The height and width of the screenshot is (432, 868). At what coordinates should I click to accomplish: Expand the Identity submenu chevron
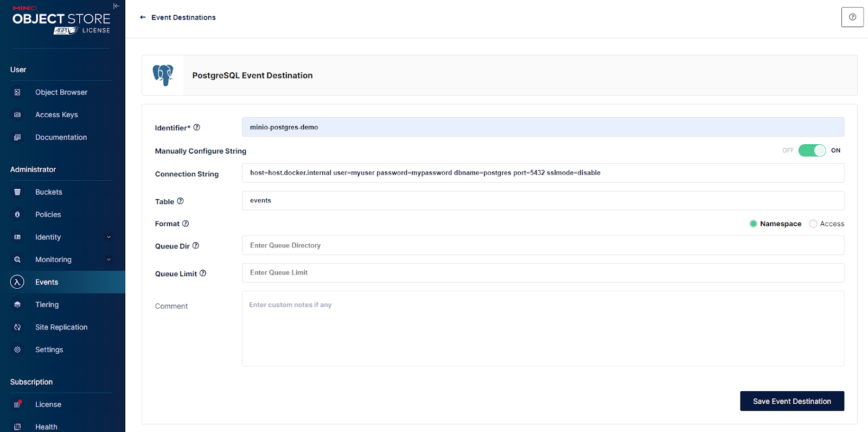tap(108, 237)
